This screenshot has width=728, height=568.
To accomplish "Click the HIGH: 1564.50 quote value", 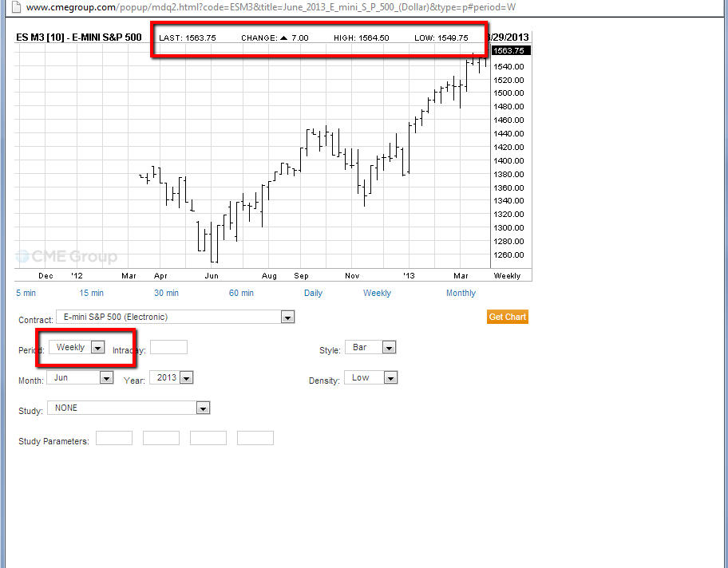I will tap(362, 38).
